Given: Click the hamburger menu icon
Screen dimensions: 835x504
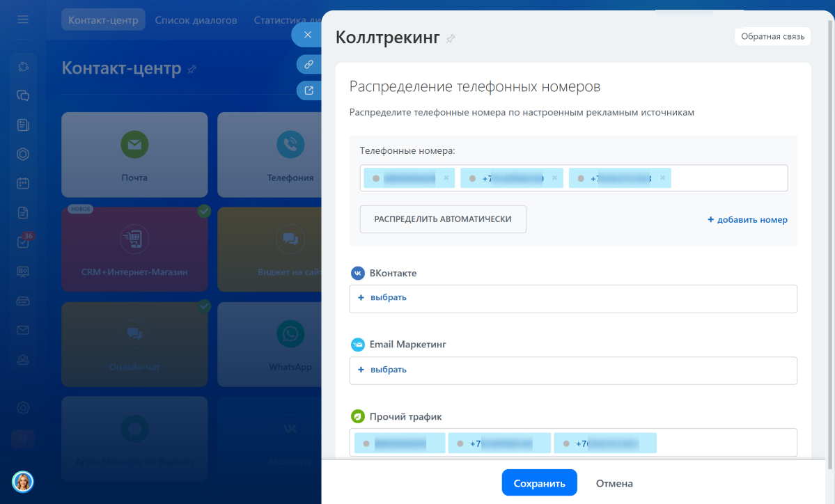Looking at the screenshot, I should pyautogui.click(x=23, y=19).
